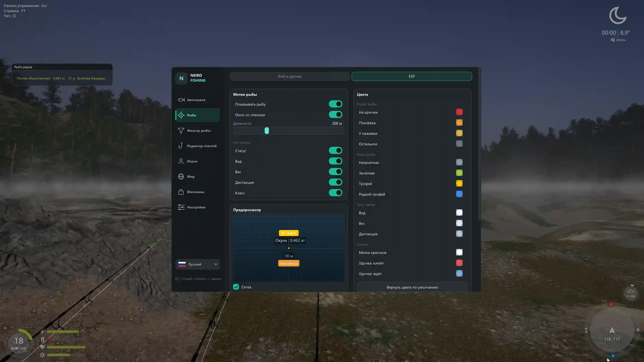Image resolution: width=644 pixels, height=362 pixels.
Task: Adjust the Дальность range slider handle
Action: [267, 130]
